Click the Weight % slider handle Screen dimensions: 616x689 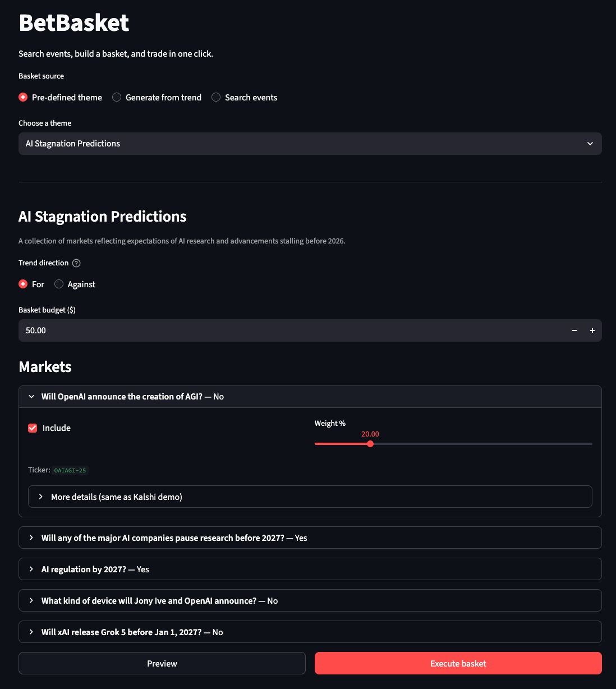click(x=370, y=444)
